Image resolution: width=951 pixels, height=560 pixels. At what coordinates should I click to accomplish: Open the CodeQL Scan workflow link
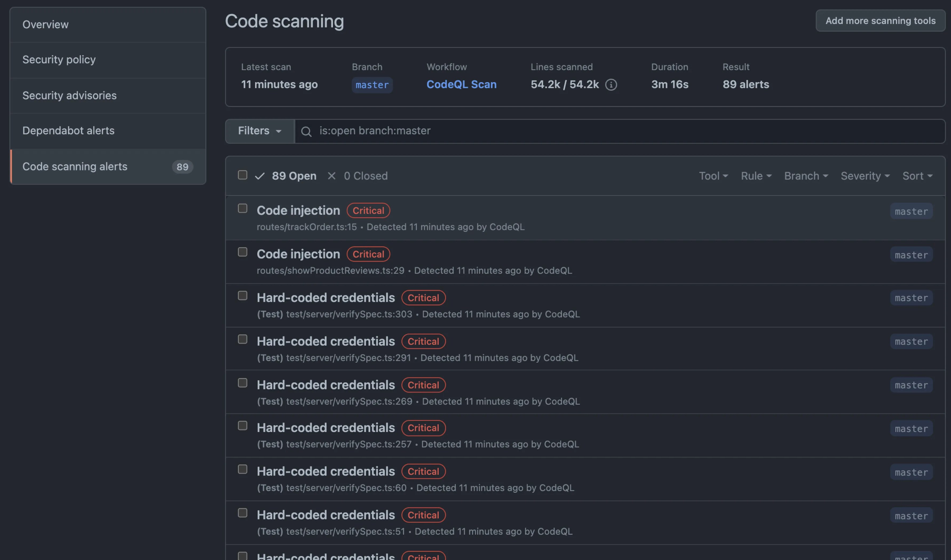(461, 85)
